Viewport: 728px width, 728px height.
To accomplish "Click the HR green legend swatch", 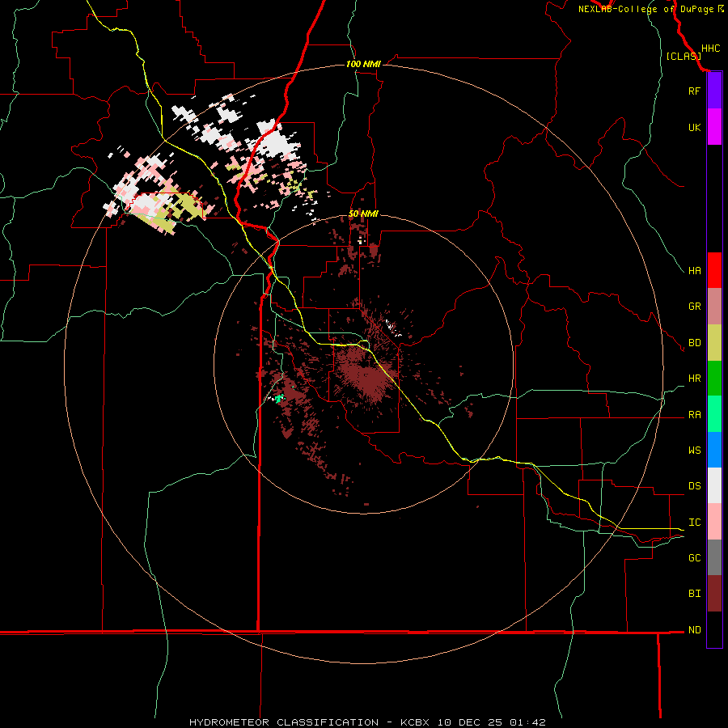I will pyautogui.click(x=714, y=379).
